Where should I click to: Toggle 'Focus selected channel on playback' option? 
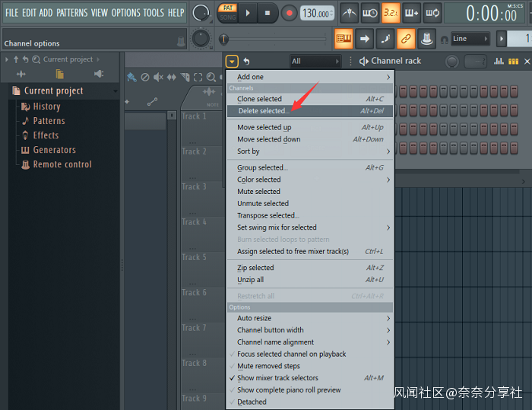(x=291, y=354)
